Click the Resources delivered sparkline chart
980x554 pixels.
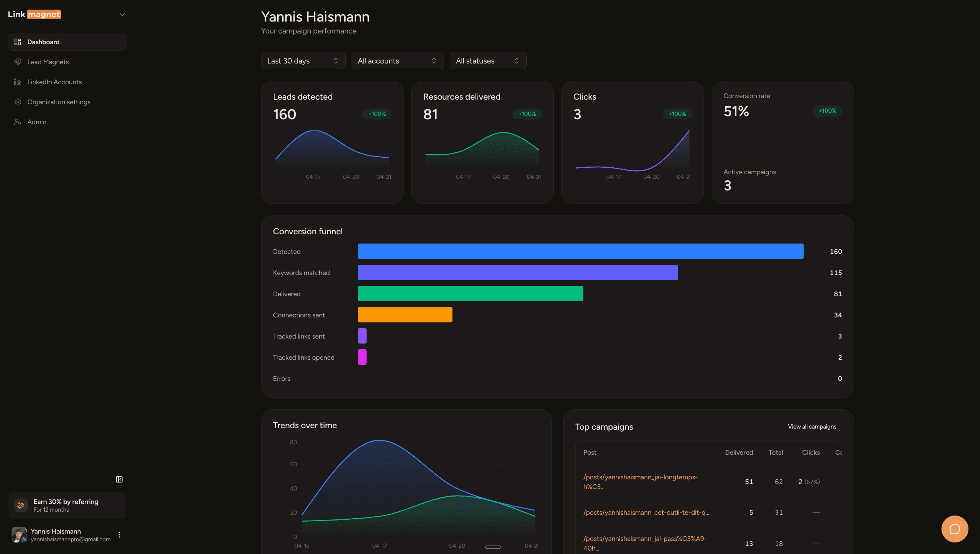coord(482,149)
